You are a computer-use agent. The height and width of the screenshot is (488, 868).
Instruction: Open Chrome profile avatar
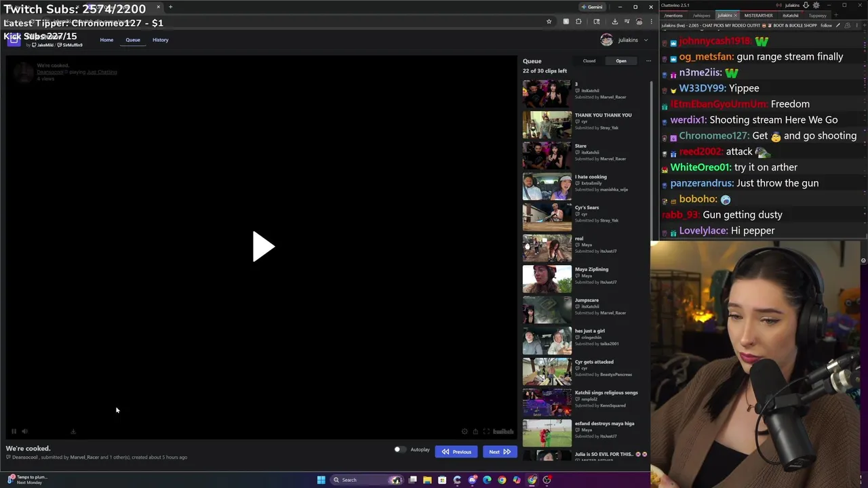tap(639, 22)
